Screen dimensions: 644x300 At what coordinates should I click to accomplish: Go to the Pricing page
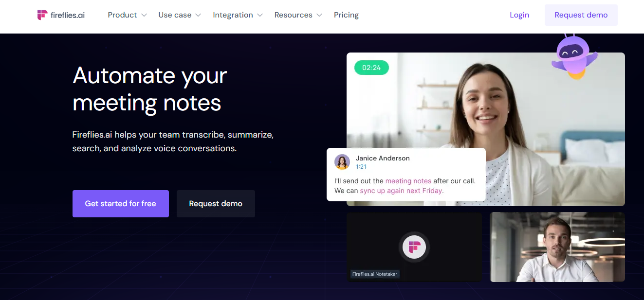point(346,15)
